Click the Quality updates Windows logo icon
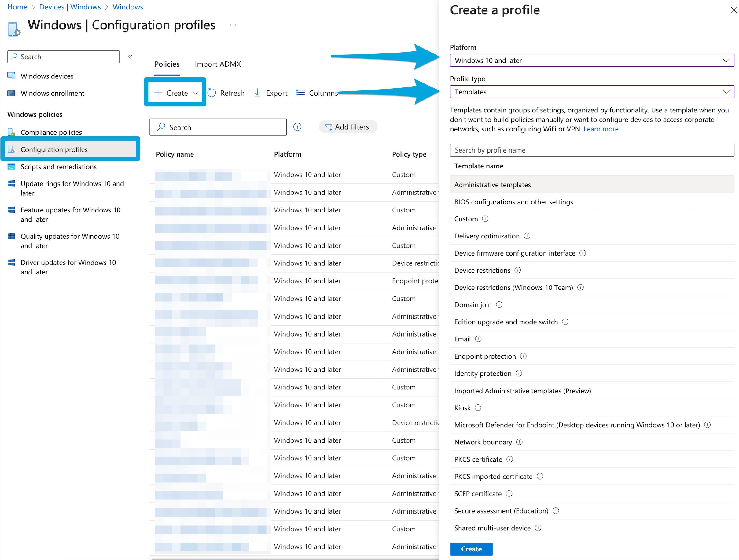Image resolution: width=739 pixels, height=560 pixels. (11, 236)
